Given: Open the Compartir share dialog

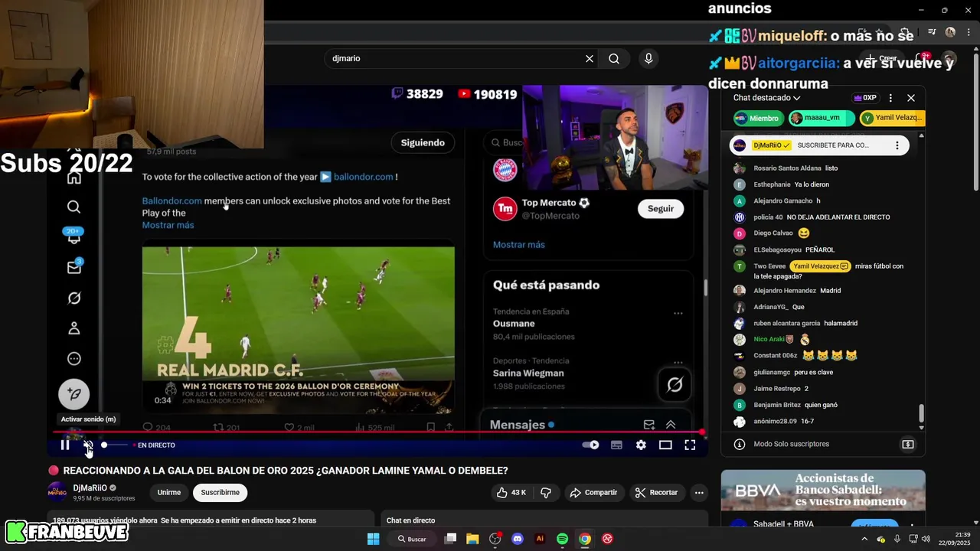Looking at the screenshot, I should (x=593, y=492).
